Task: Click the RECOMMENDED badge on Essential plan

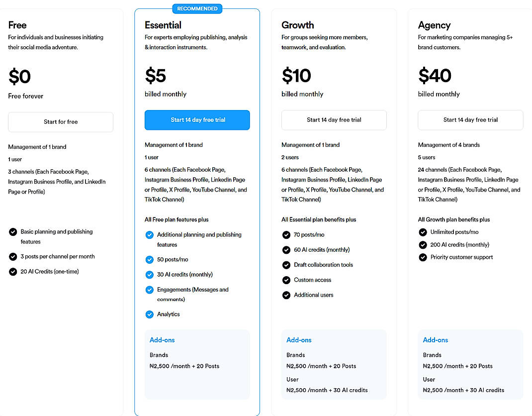Action: [197, 8]
